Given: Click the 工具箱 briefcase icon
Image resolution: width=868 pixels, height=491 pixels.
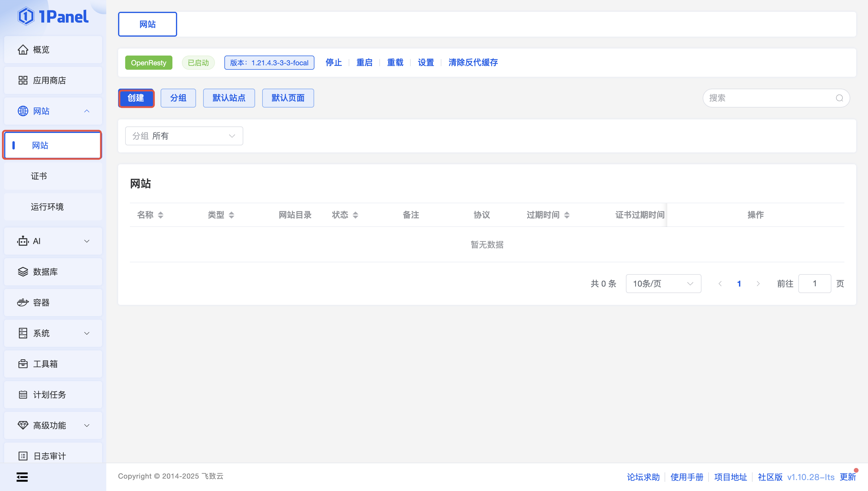Looking at the screenshot, I should click(x=23, y=364).
